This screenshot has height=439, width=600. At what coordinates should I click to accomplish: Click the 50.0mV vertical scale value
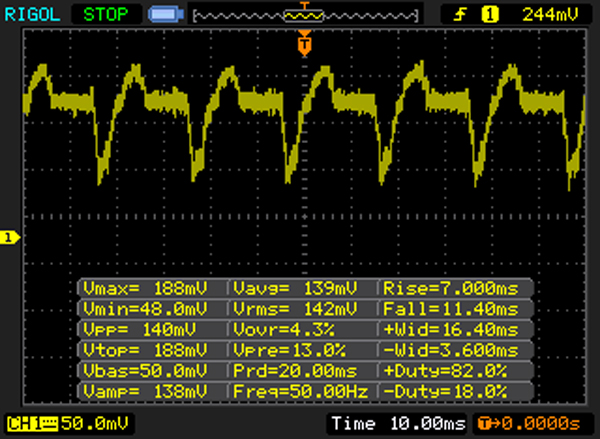pyautogui.click(x=95, y=424)
